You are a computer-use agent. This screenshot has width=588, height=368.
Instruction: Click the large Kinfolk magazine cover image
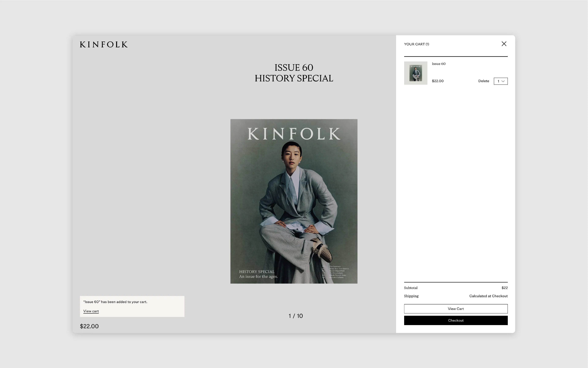click(x=294, y=201)
